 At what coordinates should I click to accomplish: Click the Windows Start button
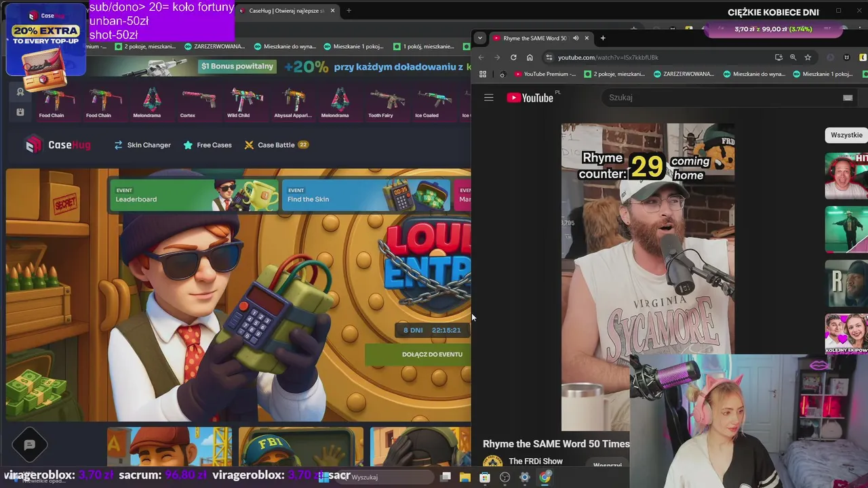(324, 477)
